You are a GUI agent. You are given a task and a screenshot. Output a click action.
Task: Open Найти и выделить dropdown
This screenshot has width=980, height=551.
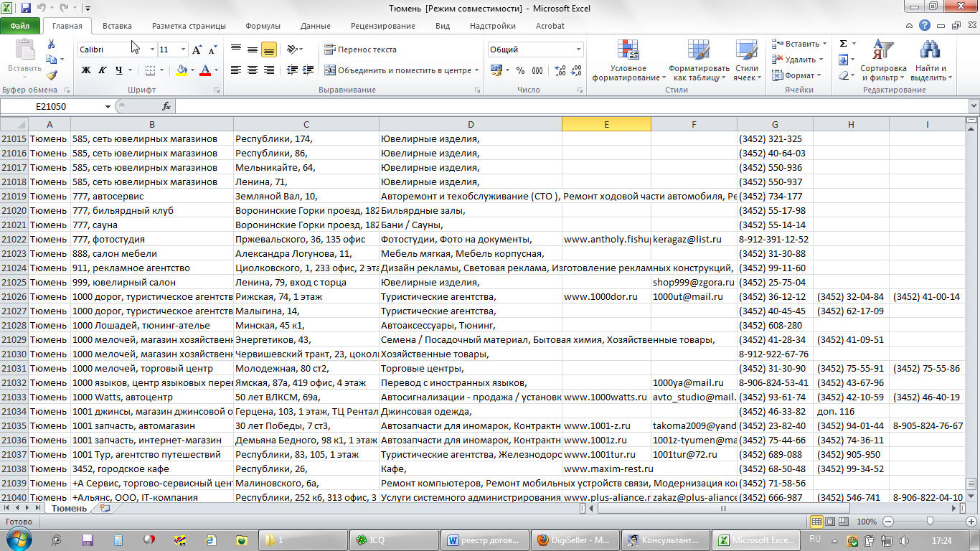931,60
